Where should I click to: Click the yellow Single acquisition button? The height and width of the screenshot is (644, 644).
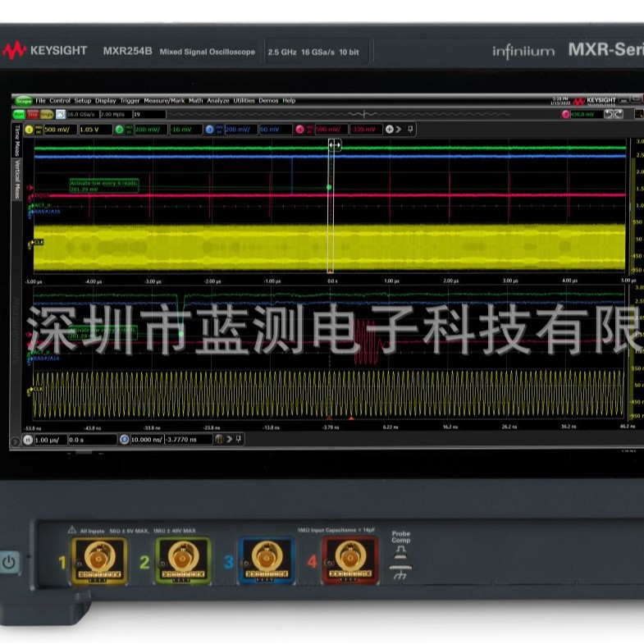[x=47, y=115]
